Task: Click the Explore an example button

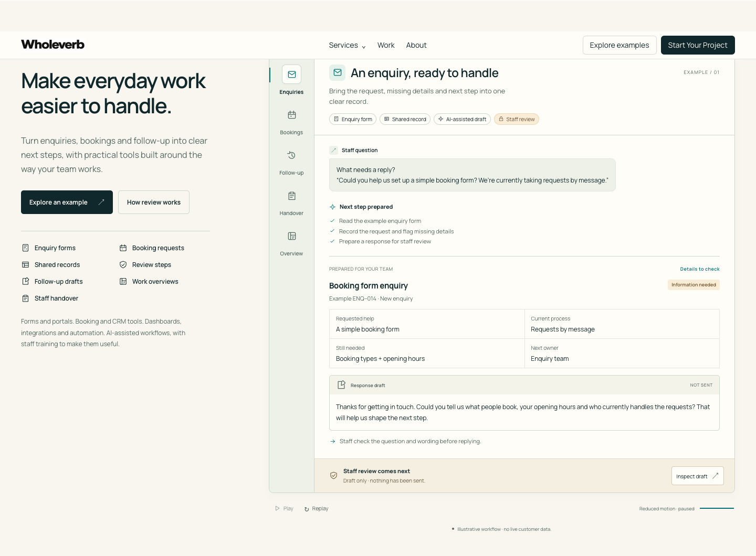Action: point(67,202)
